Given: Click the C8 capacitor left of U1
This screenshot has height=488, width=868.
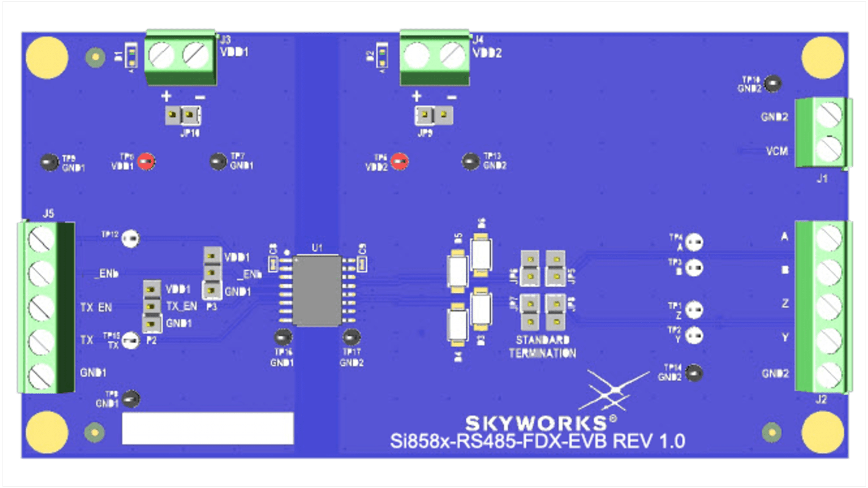Looking at the screenshot, I should coord(274,265).
